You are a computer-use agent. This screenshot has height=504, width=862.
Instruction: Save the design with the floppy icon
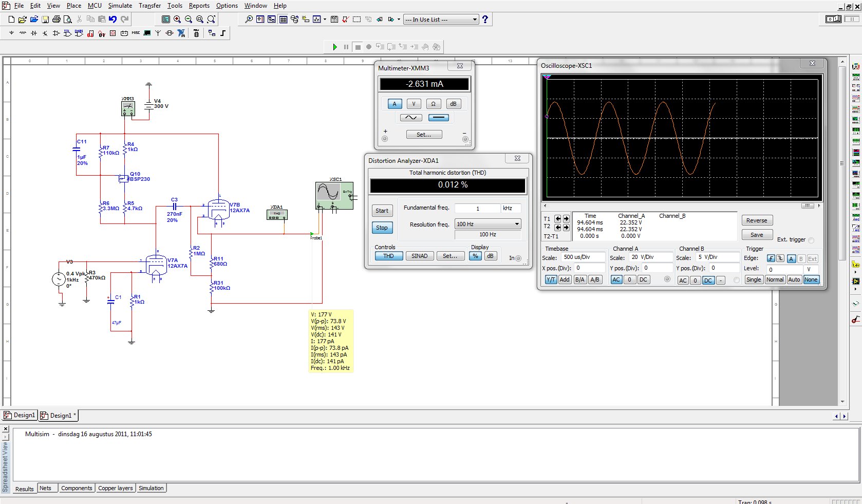pos(45,20)
